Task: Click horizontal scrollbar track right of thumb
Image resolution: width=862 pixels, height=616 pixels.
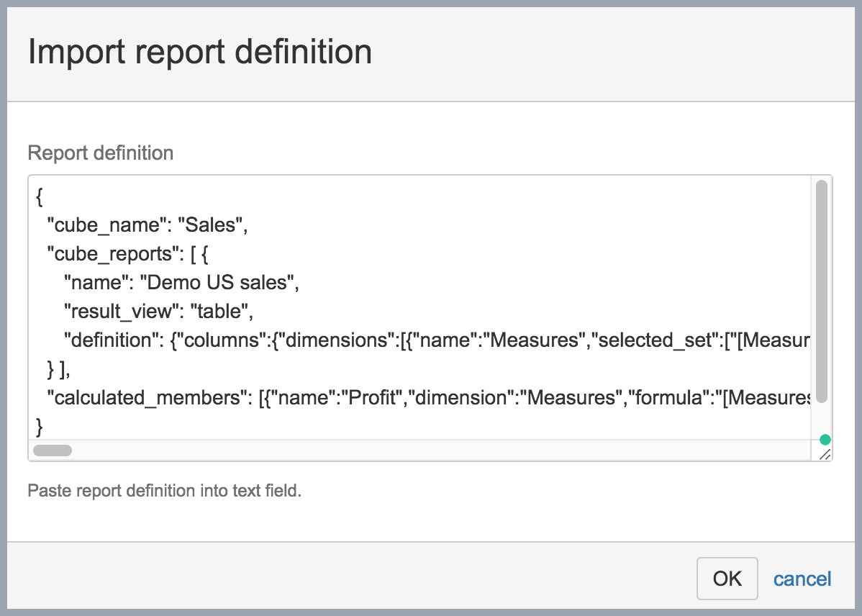Action: 432,450
